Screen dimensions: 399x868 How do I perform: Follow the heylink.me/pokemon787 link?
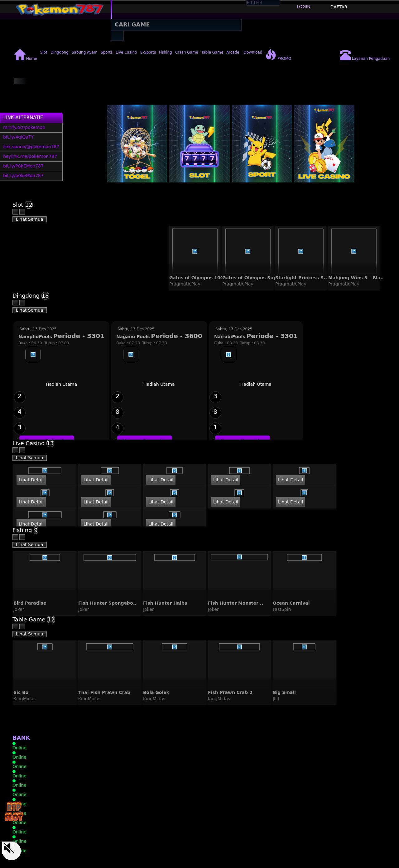click(30, 156)
